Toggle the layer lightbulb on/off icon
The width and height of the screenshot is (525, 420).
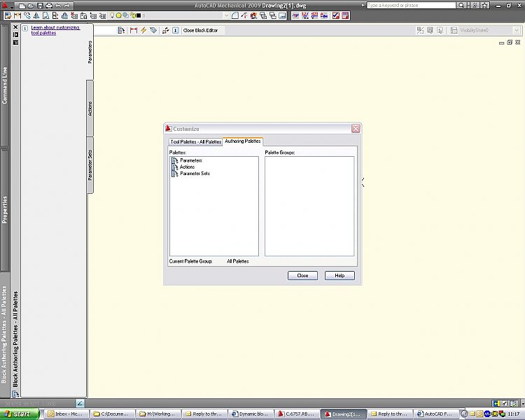tap(112, 15)
